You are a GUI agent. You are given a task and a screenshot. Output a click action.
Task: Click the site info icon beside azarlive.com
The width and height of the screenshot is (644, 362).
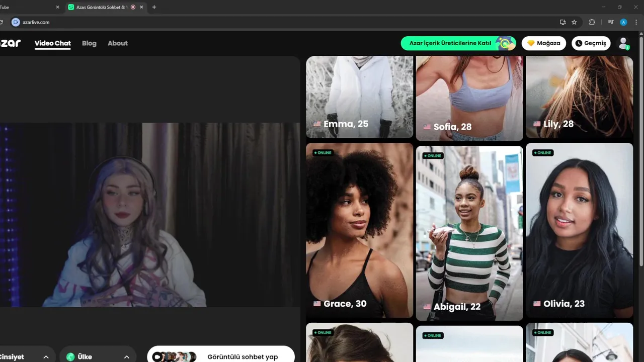coord(15,22)
